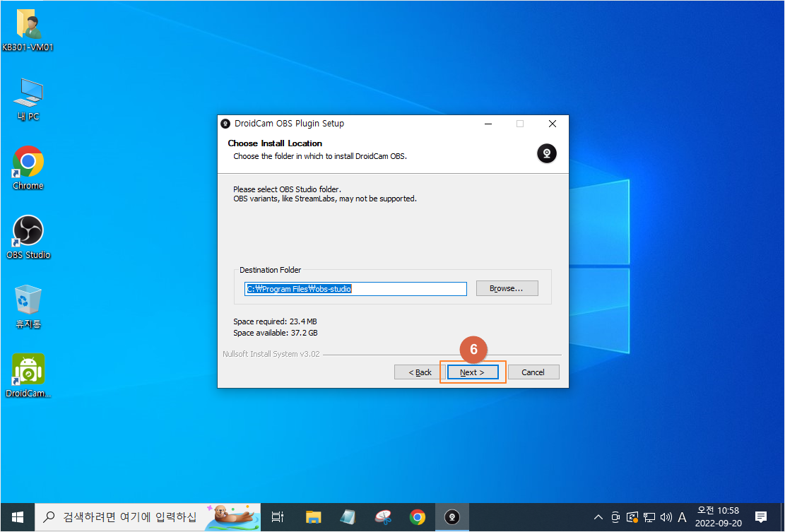Select the OBS Studio desktop shortcut
This screenshot has width=785, height=532.
pos(28,237)
